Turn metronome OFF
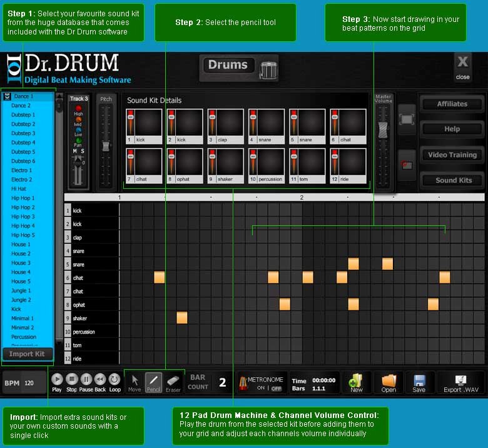488x448 pixels. coord(276,388)
